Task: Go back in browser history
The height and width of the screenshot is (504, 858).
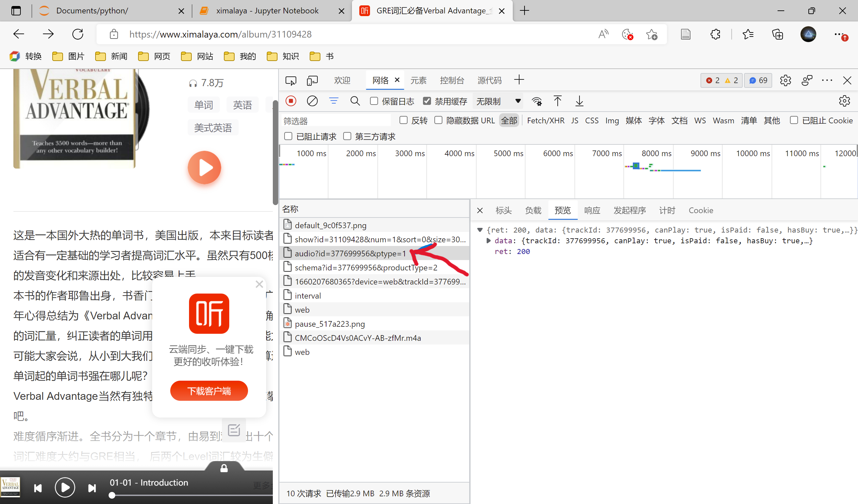Action: [x=19, y=34]
